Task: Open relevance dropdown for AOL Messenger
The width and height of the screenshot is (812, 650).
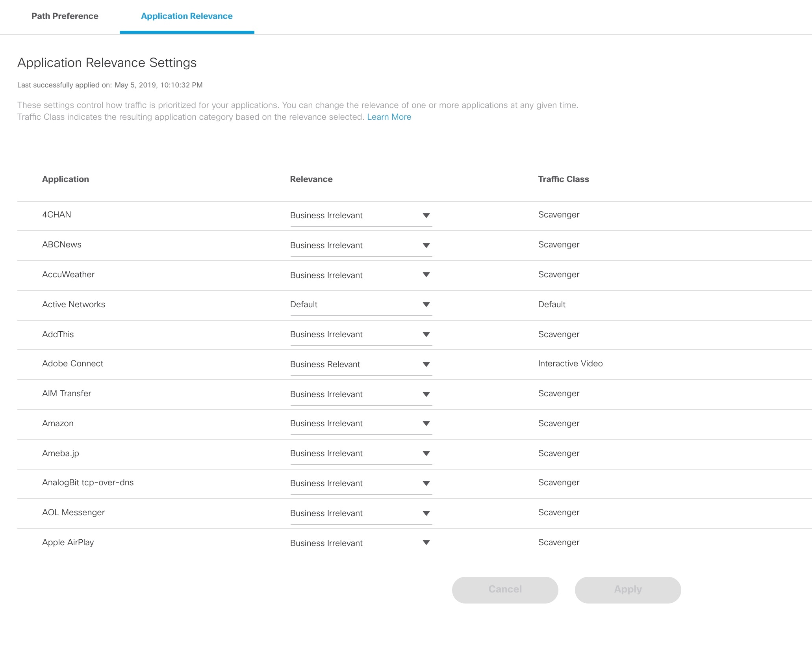Action: [361, 513]
